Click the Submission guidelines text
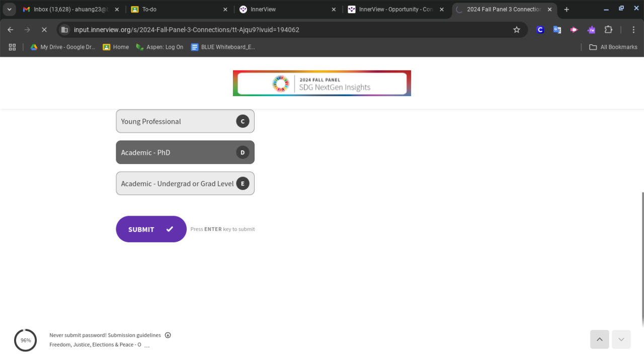Viewport: 644px width, 362px height. coord(134,335)
